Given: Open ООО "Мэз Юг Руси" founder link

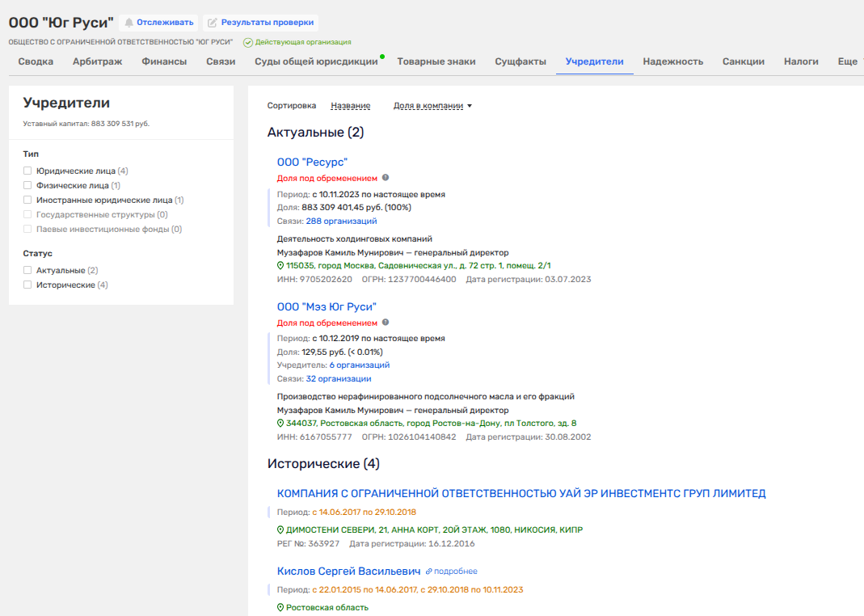Looking at the screenshot, I should point(327,307).
